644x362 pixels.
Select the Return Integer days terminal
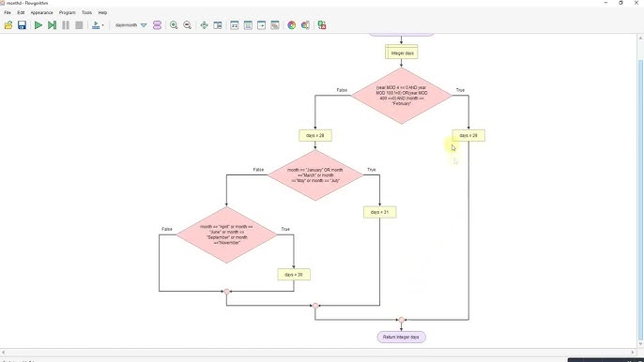click(401, 337)
